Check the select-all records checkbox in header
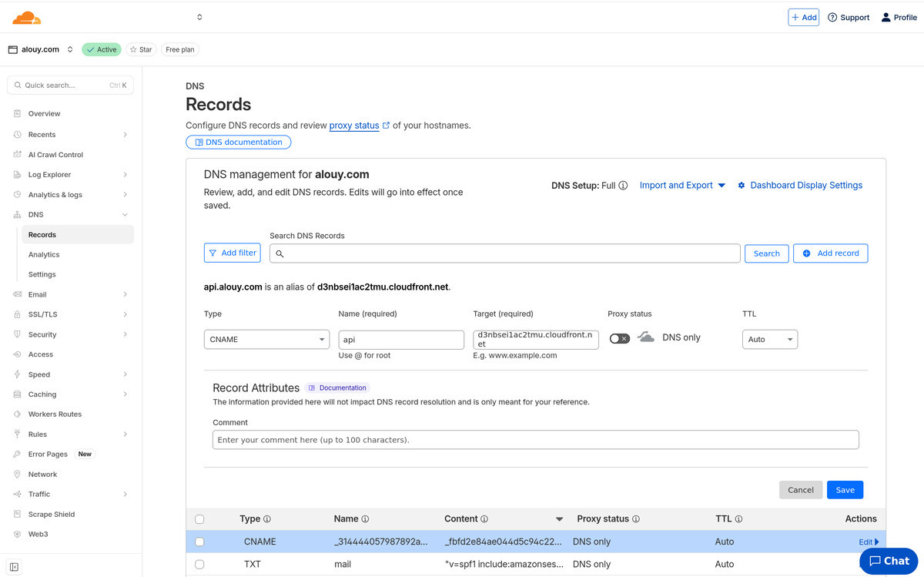Screen dimensions: 924x577 point(199,519)
